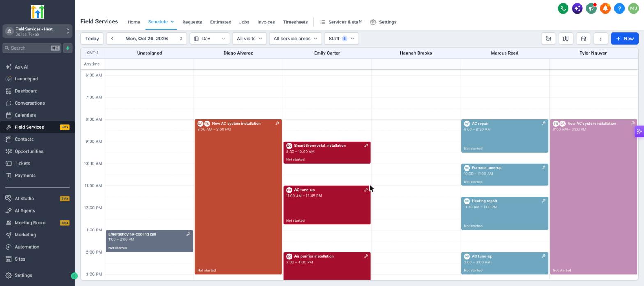The height and width of the screenshot is (286, 644).
Task: Open the Staff filter dropdown
Action: [341, 39]
